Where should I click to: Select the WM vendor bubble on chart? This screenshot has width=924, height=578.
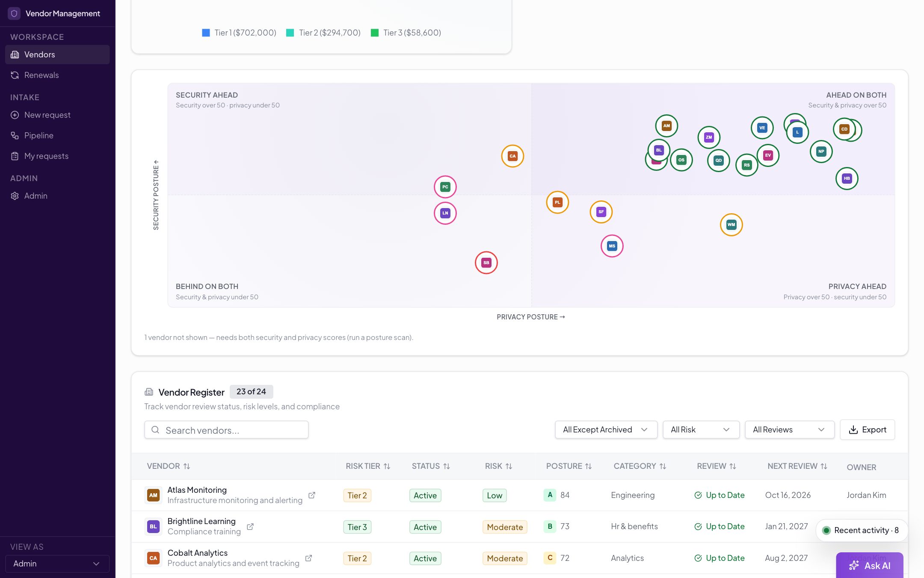[x=731, y=225]
